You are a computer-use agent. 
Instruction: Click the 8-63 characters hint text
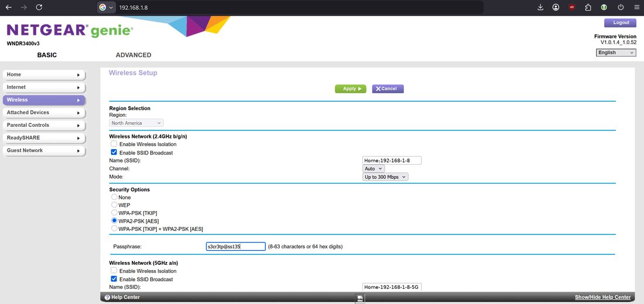[305, 247]
